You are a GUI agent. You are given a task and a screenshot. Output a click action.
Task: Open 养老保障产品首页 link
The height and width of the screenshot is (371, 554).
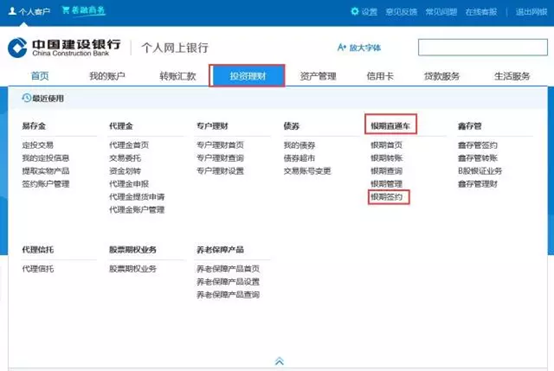pyautogui.click(x=228, y=269)
